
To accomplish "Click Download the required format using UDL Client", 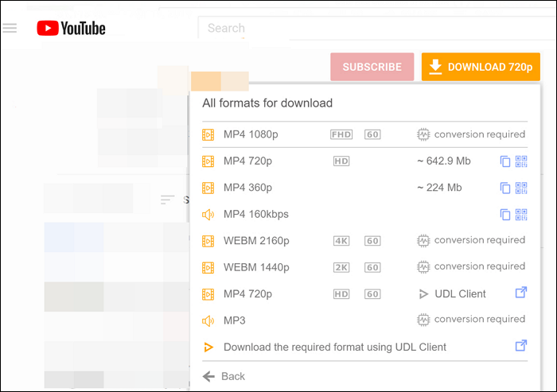I will pos(335,347).
